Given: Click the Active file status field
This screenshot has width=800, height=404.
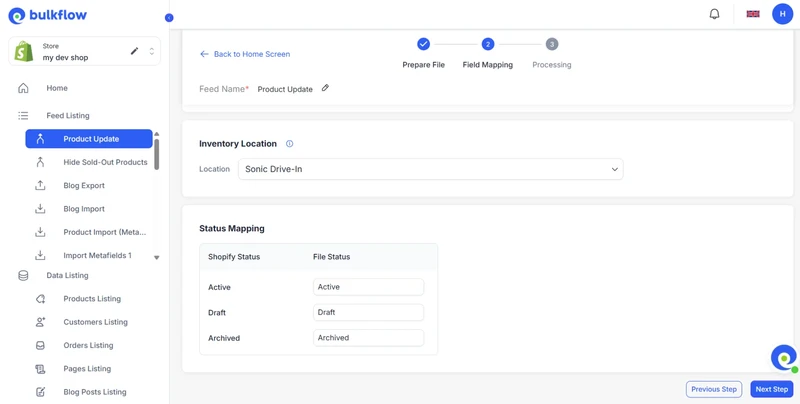Looking at the screenshot, I should coord(368,287).
